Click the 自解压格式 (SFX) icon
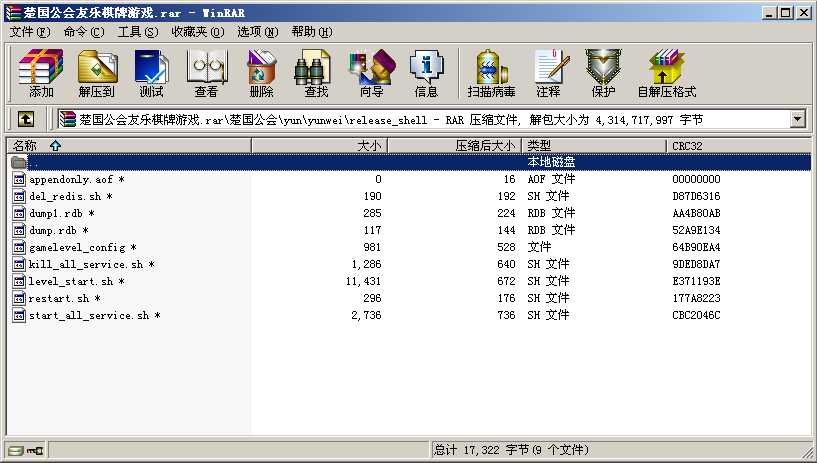This screenshot has height=463, width=817. point(666,73)
